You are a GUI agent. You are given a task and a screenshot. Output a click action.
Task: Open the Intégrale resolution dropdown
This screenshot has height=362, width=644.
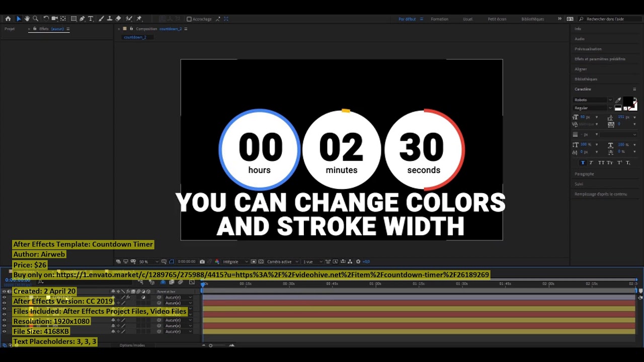point(234,261)
